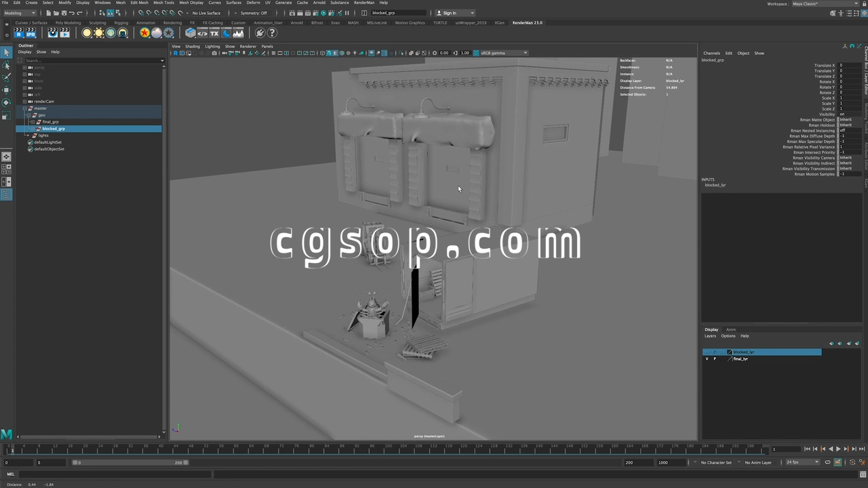Image resolution: width=868 pixels, height=488 pixels.
Task: Start RenderMan IPR from the shelf
Action: (x=31, y=33)
